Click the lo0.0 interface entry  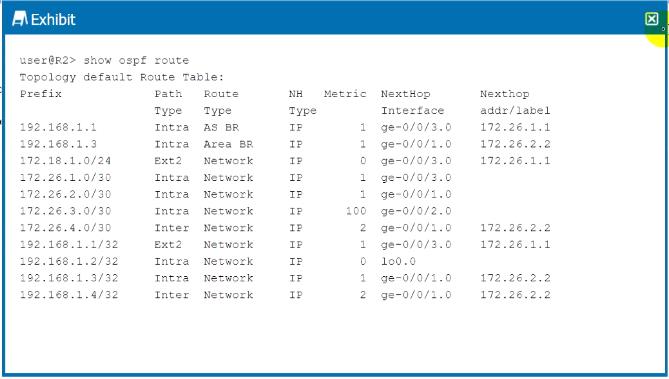coord(398,261)
